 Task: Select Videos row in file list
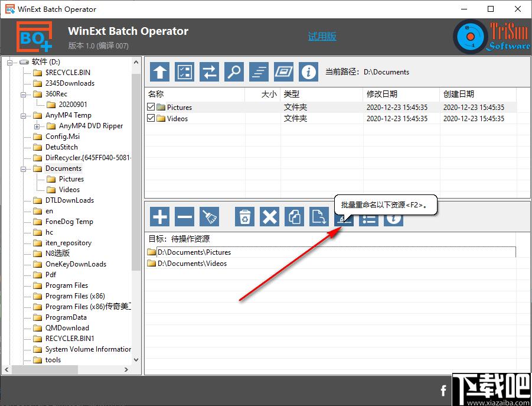pos(331,118)
